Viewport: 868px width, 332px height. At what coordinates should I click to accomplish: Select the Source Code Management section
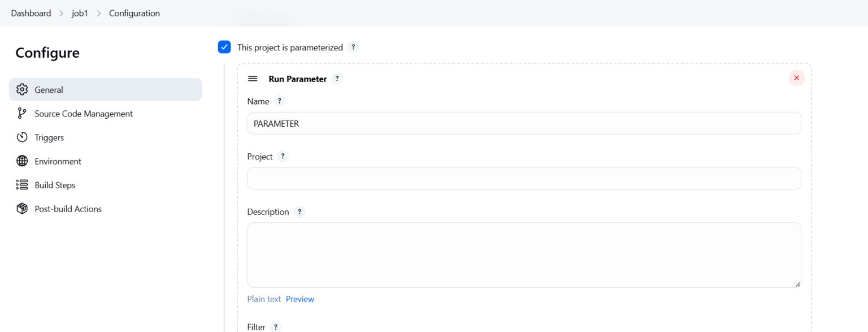point(84,113)
